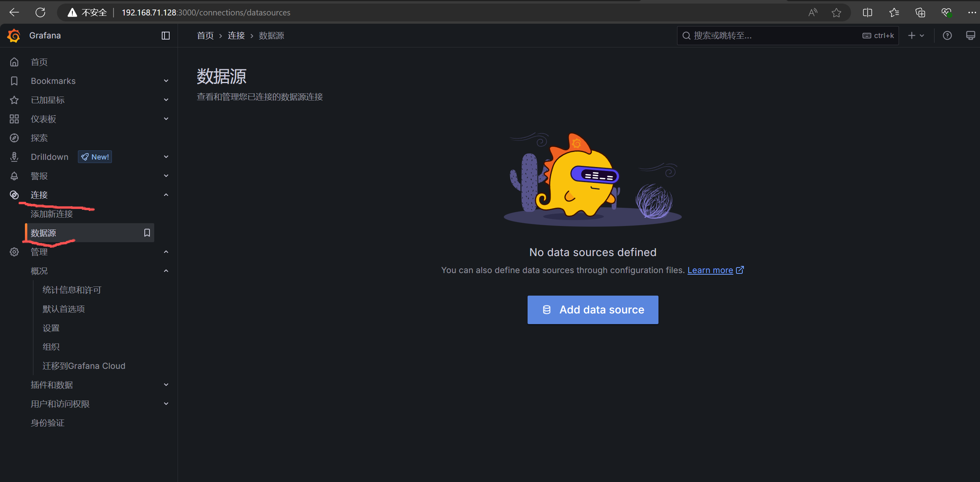Viewport: 980px width, 482px height.
Task: Go back with browser back arrow
Action: [x=14, y=12]
